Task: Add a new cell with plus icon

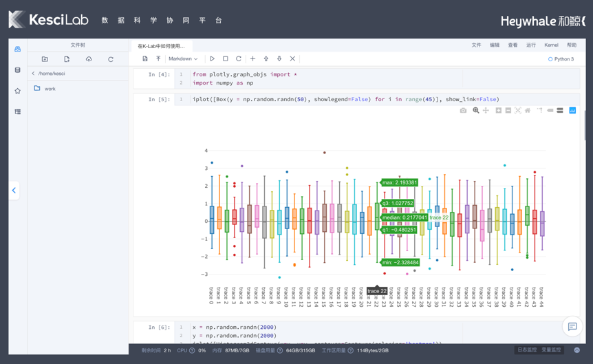Action: tap(252, 58)
